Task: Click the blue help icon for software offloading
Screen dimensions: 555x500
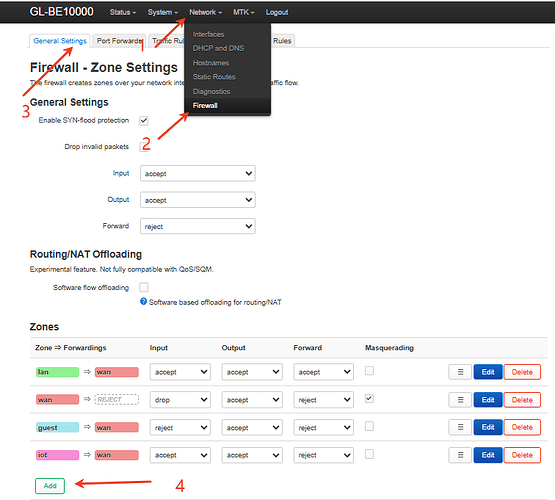Action: point(143,301)
